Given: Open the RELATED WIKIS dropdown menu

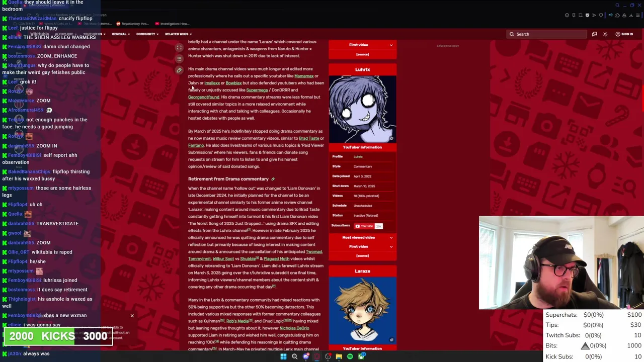Looking at the screenshot, I should point(178,34).
